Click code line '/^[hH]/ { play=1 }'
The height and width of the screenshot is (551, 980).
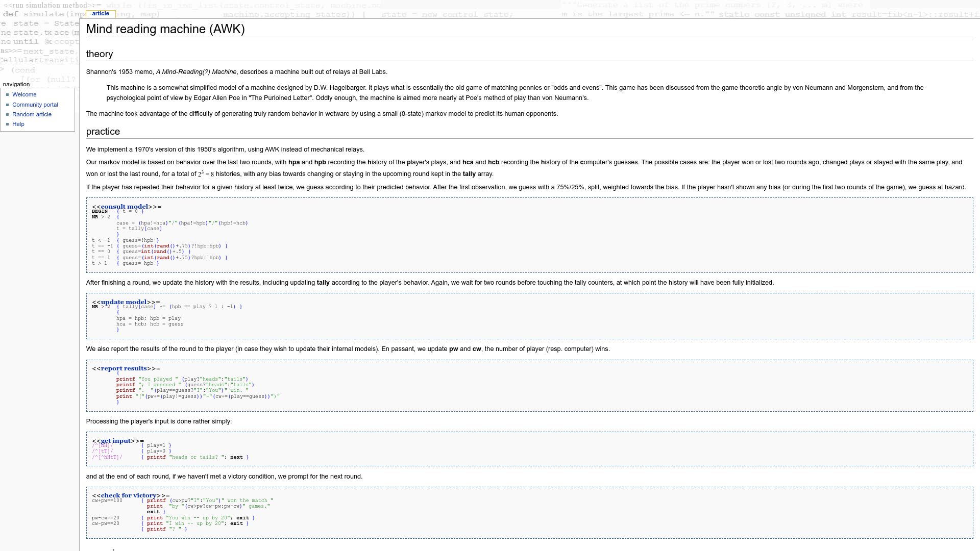click(x=132, y=445)
